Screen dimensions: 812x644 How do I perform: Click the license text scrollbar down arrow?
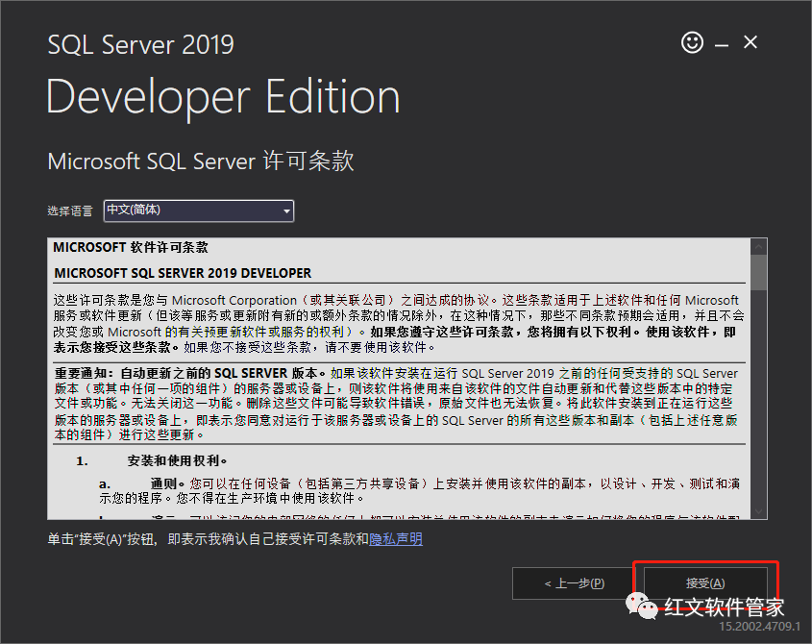pyautogui.click(x=759, y=511)
